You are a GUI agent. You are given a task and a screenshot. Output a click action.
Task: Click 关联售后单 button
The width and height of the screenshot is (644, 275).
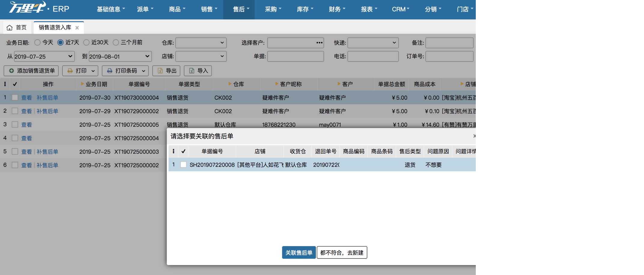pyautogui.click(x=299, y=252)
